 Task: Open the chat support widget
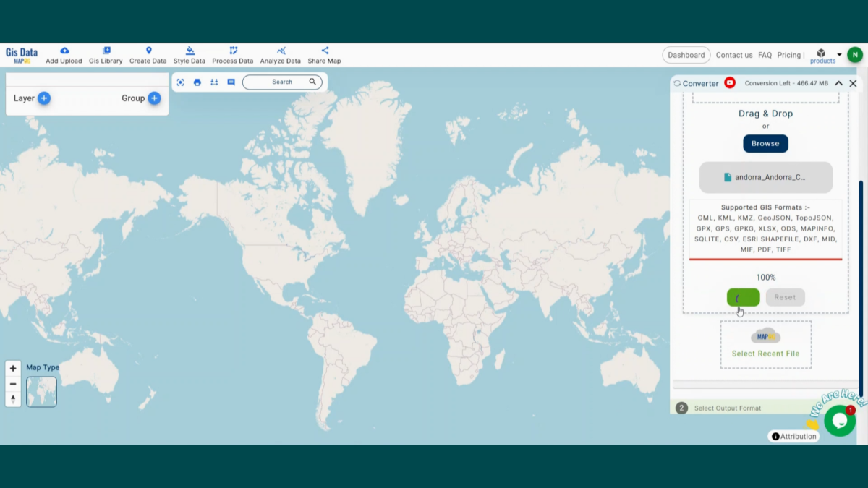coord(839,420)
